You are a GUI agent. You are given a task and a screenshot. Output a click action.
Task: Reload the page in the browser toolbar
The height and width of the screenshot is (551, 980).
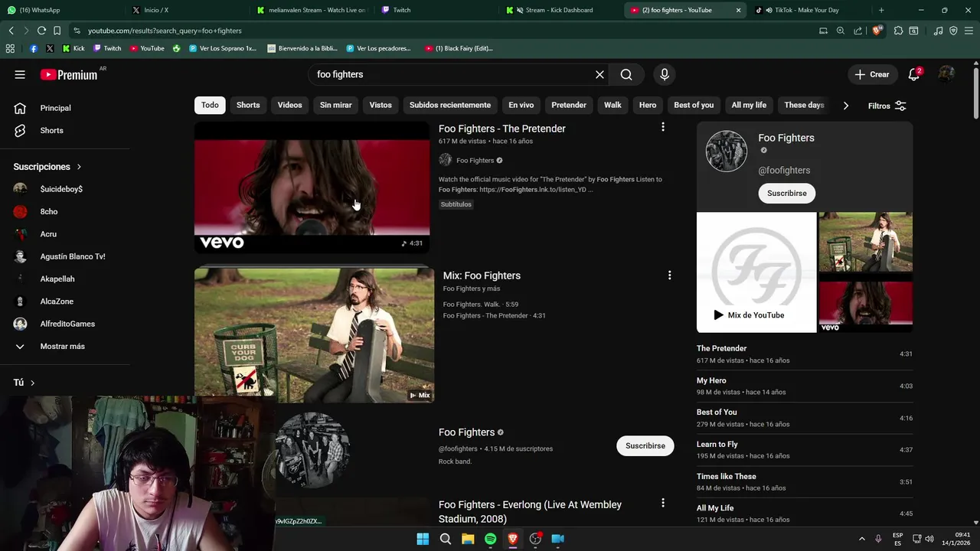pos(41,31)
